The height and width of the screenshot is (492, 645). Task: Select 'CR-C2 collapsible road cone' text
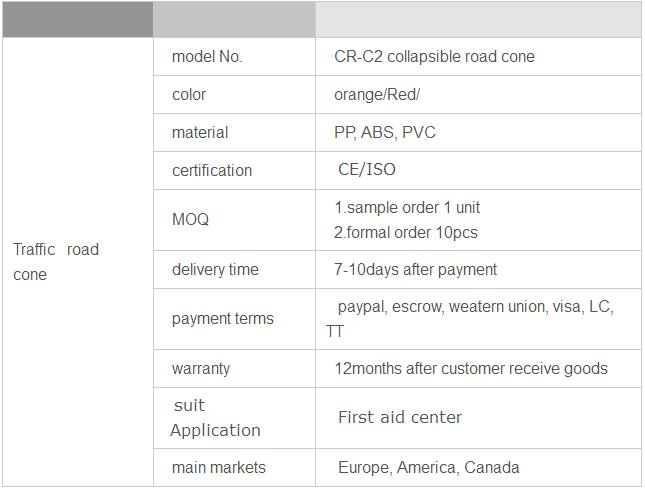coord(434,57)
